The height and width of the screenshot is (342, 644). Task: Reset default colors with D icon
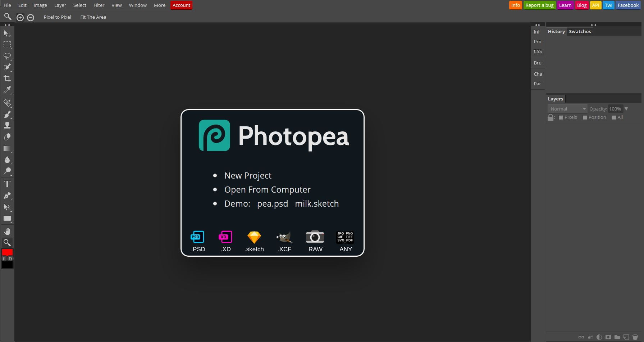tap(10, 258)
